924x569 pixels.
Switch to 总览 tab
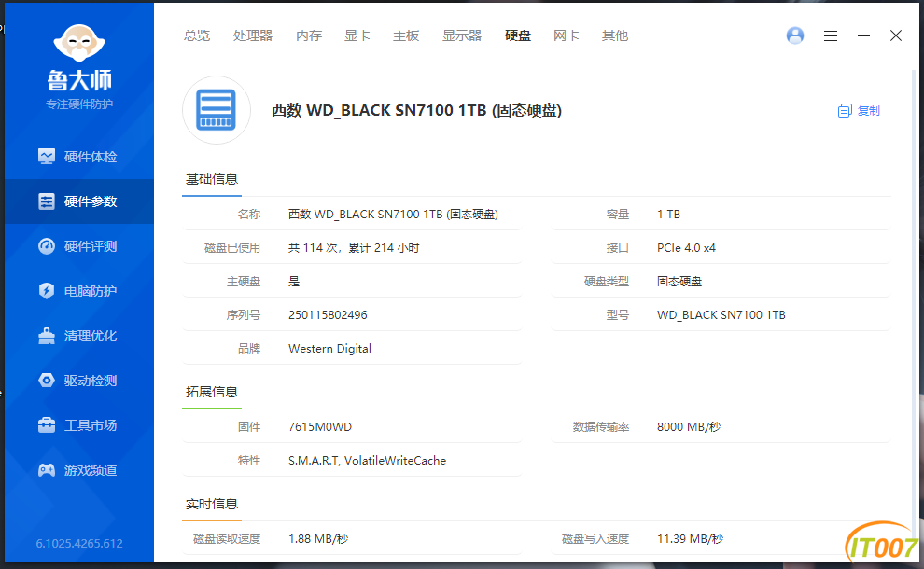[197, 36]
